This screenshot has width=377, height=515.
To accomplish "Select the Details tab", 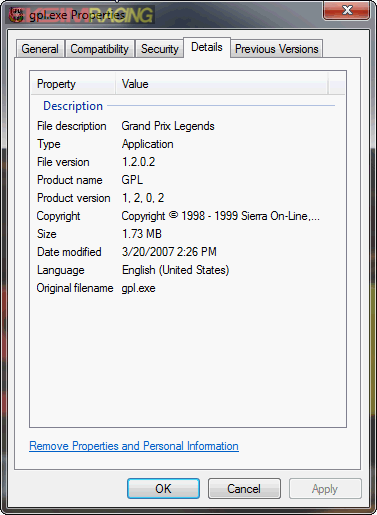I will pyautogui.click(x=207, y=47).
